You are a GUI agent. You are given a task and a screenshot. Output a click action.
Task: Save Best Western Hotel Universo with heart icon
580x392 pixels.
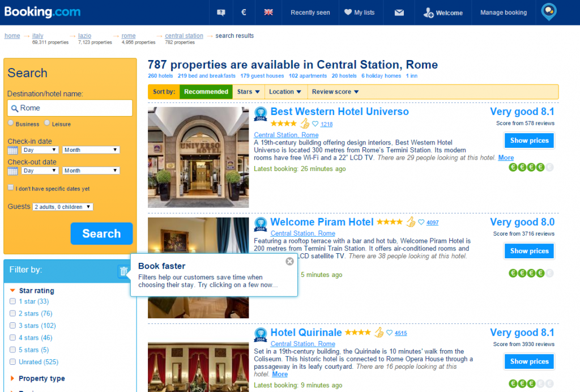315,124
